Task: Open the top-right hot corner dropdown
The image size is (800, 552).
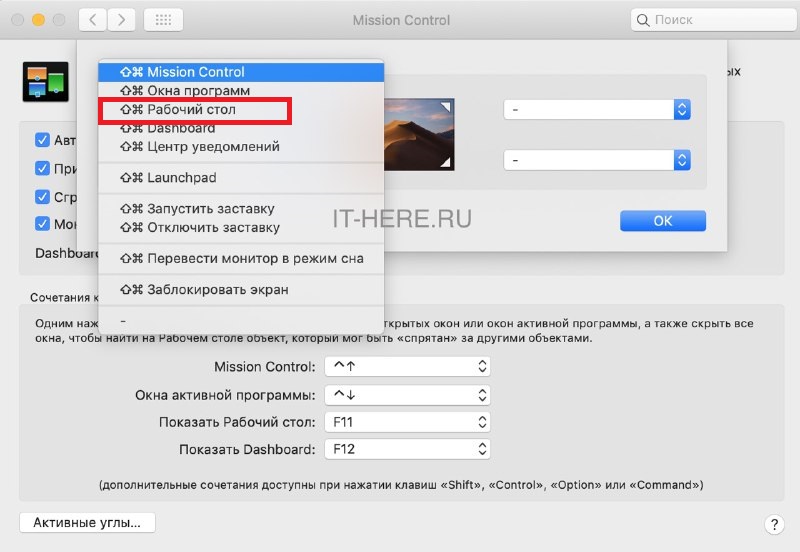Action: coord(597,110)
